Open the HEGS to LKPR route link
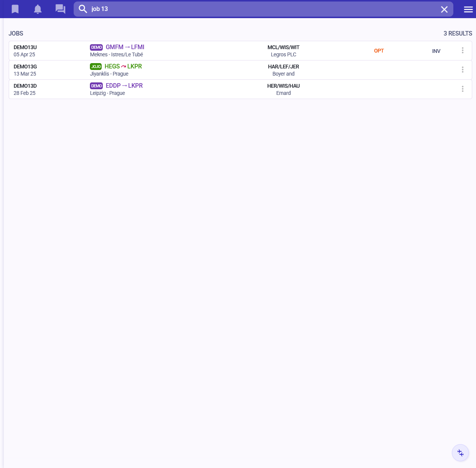Screen dimensions: 476x468 pos(123,67)
